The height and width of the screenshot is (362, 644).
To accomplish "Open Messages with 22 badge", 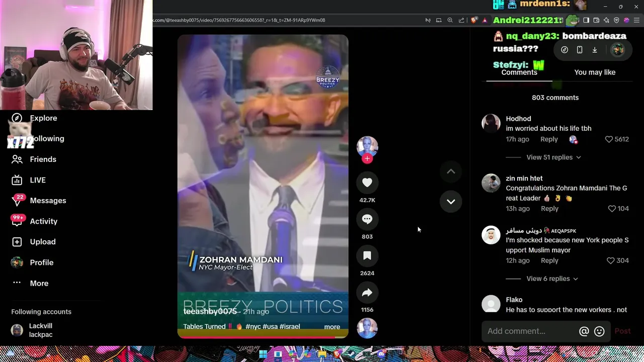I will tap(39, 200).
